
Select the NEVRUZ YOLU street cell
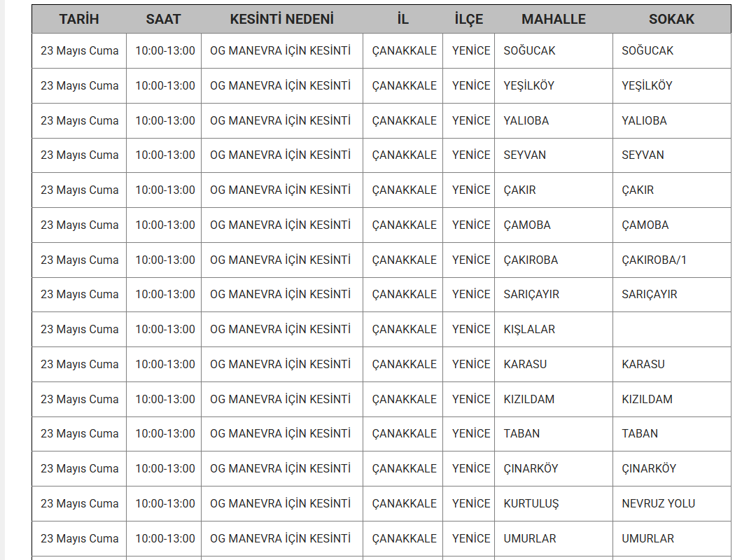[658, 503]
